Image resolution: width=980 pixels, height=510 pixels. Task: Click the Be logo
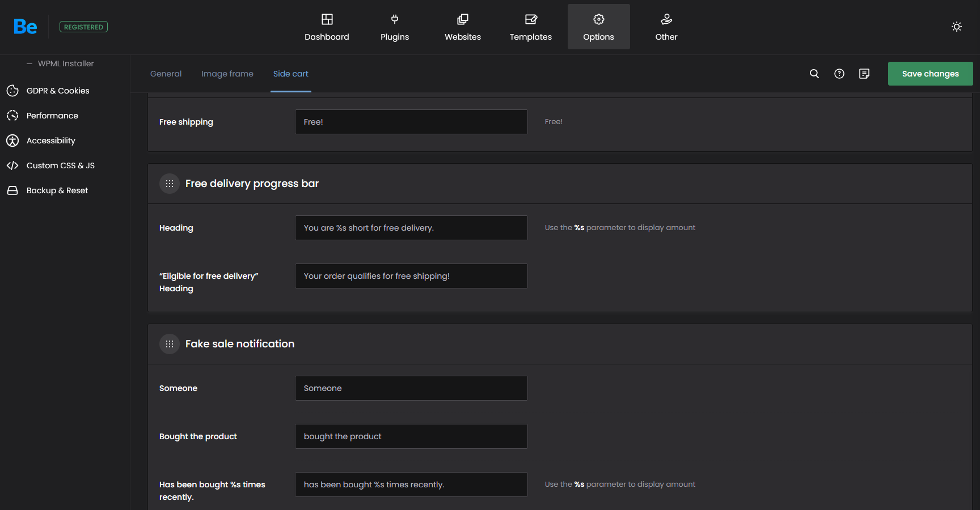[x=26, y=27]
